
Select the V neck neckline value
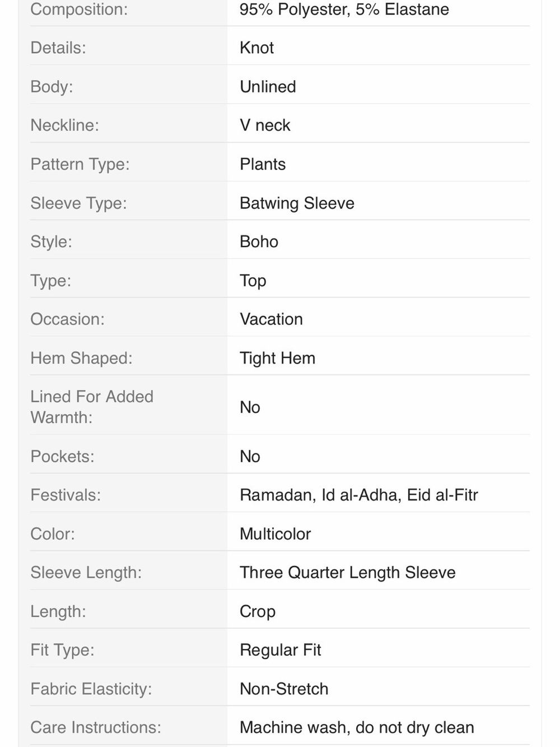[265, 125]
